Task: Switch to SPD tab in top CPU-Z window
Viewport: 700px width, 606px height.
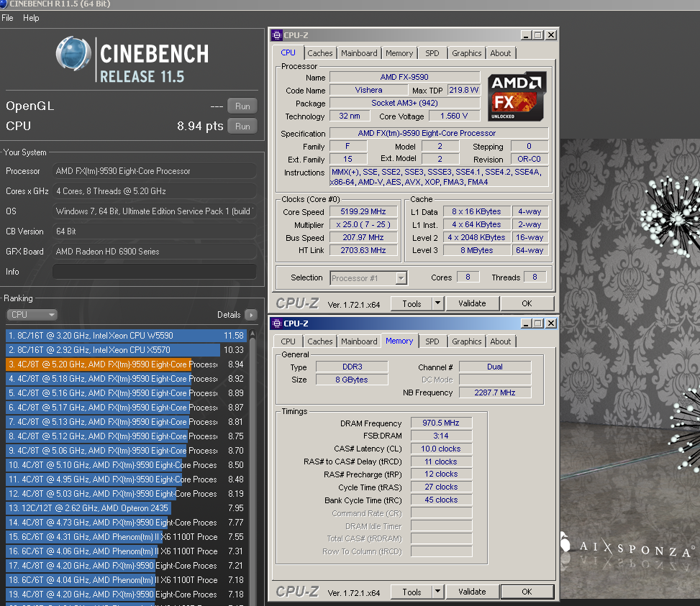Action: point(432,53)
